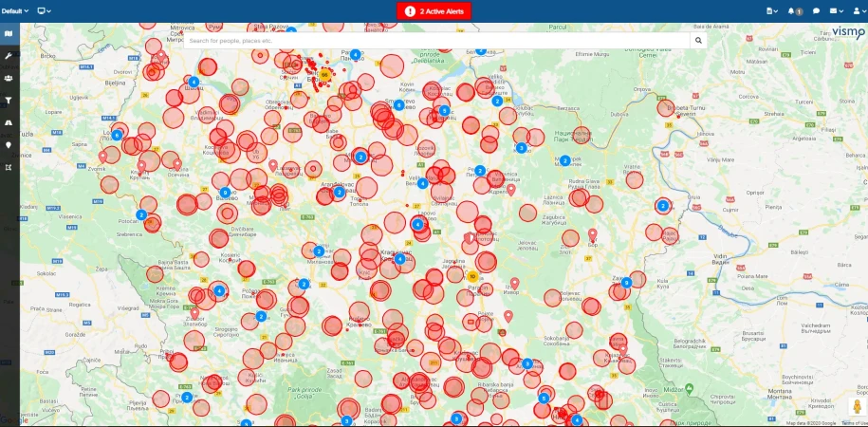Click the Park prirode Golija label
The height and width of the screenshot is (427, 868).
point(305,393)
